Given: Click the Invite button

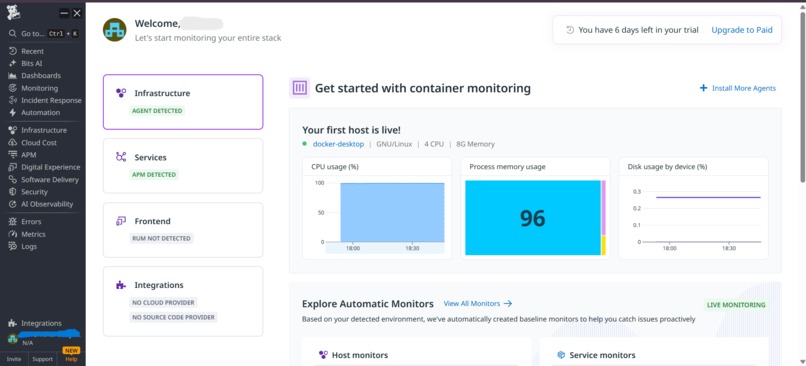Looking at the screenshot, I should click(x=14, y=359).
